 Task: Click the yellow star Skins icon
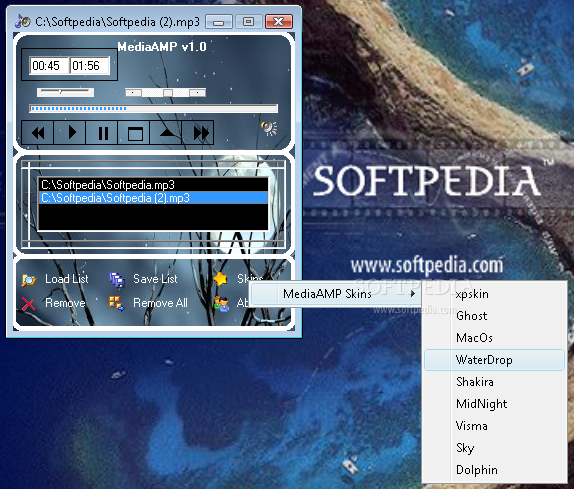coord(221,279)
